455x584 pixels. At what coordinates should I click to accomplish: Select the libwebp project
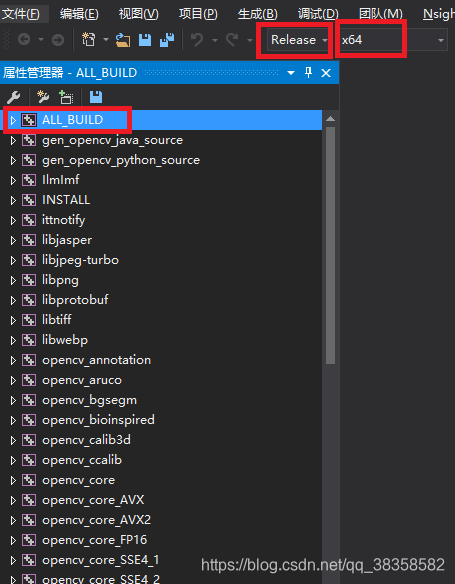tap(65, 340)
